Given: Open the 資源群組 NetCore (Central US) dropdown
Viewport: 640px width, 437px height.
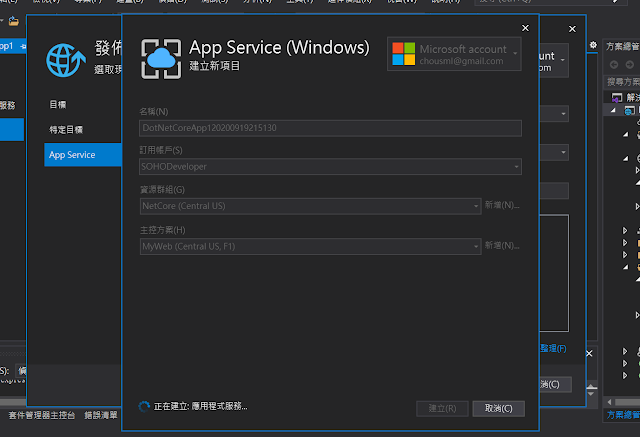Looking at the screenshot, I should pyautogui.click(x=310, y=206).
